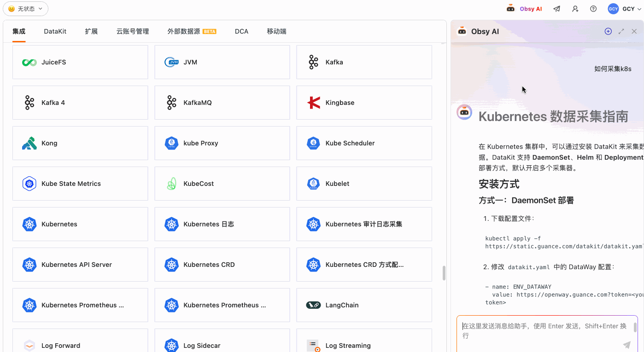Click the Kubernetes CRD icon
Screen dimensions: 644x352
171,265
